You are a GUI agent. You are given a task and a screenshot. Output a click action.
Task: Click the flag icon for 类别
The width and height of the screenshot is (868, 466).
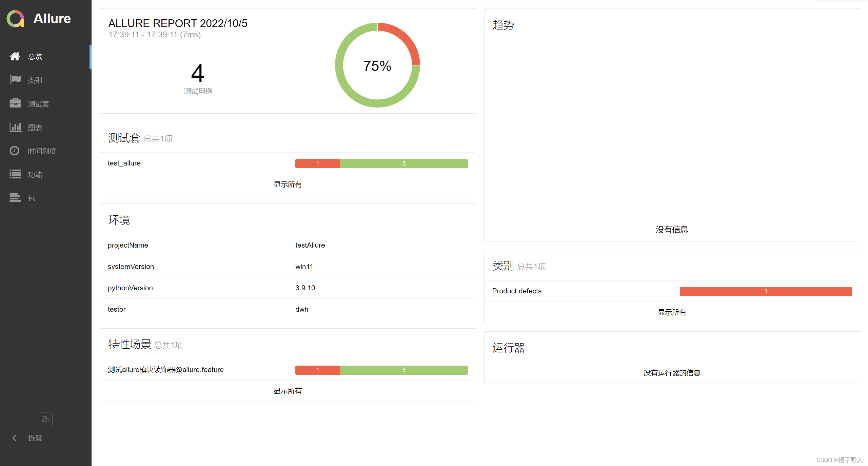pos(15,80)
